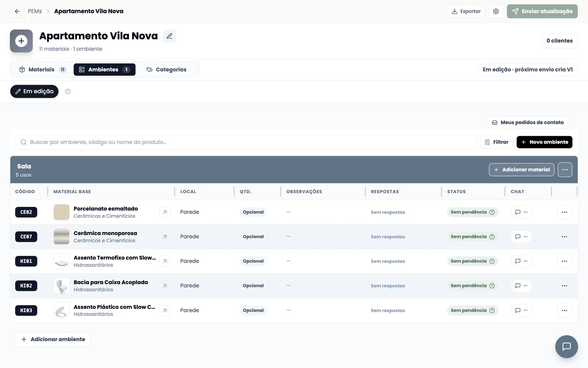Open chat for CE07 row

pos(521,237)
